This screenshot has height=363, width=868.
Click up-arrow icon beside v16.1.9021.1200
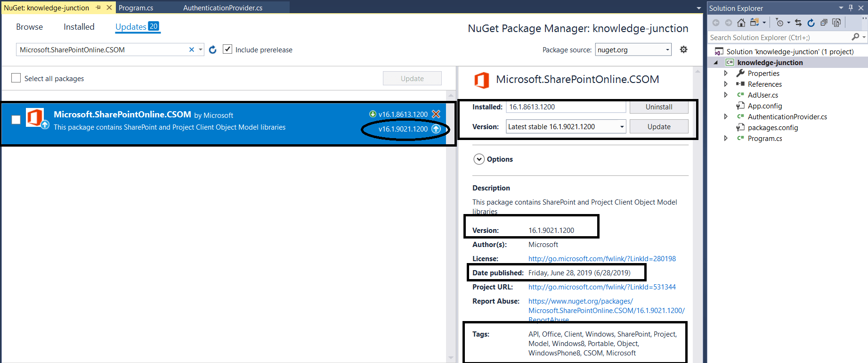point(436,129)
